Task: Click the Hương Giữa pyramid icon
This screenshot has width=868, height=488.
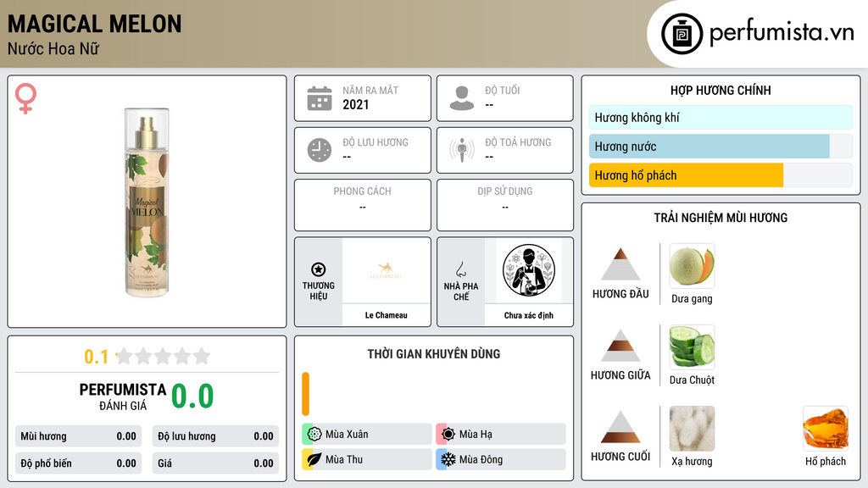Action: 620,346
